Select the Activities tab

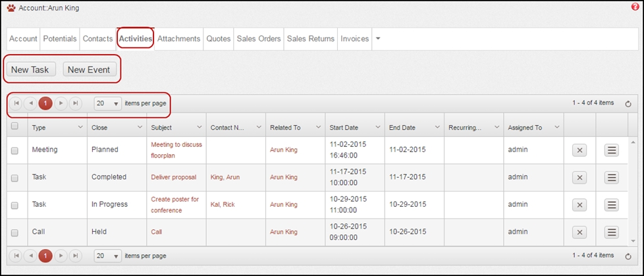(136, 39)
